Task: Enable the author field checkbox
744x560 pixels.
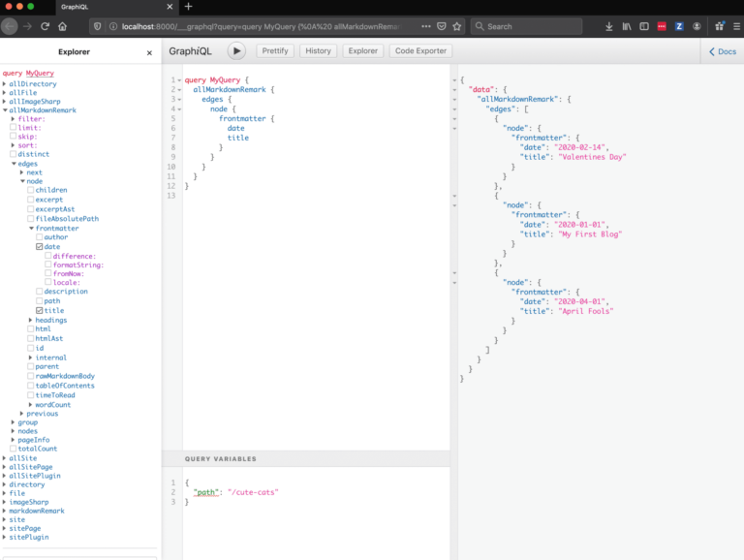Action: coord(40,236)
